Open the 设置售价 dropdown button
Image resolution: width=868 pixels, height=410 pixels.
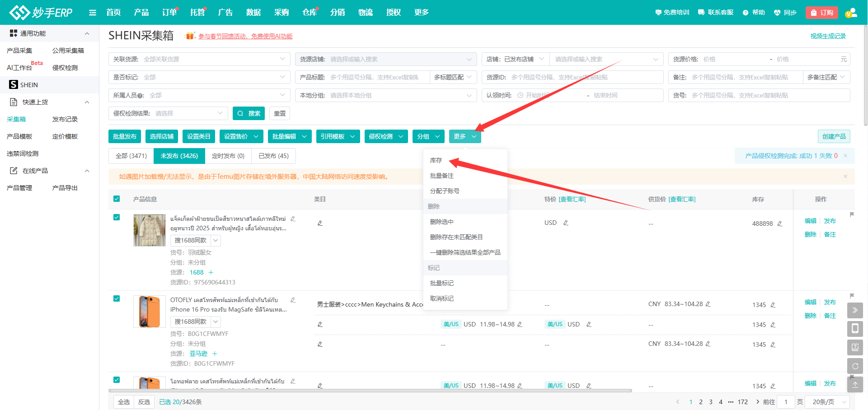click(x=241, y=136)
